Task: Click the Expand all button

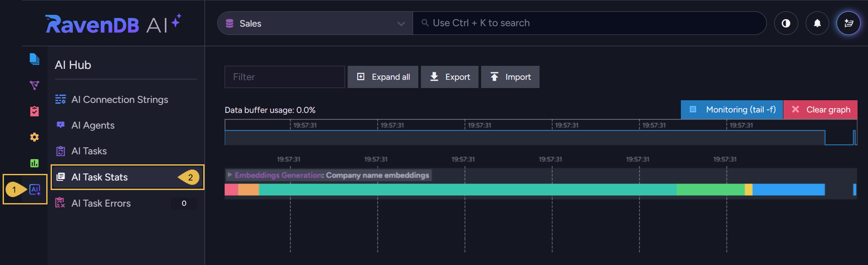Action: 383,77
